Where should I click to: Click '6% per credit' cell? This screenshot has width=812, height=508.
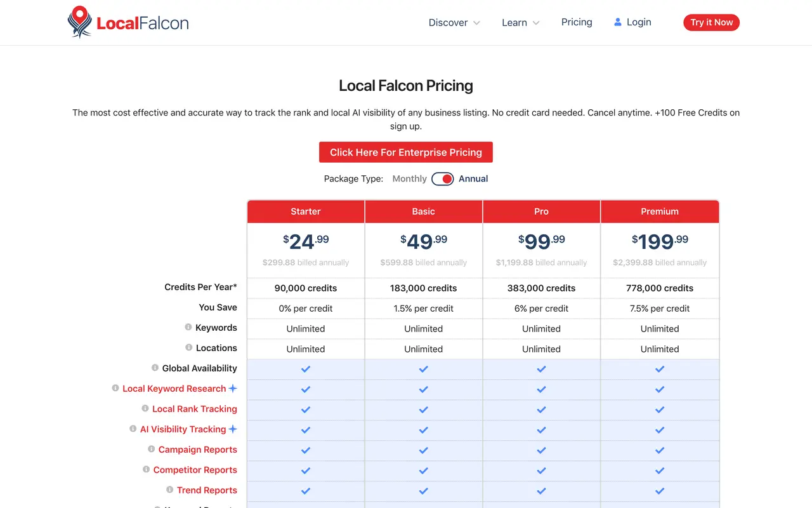point(541,309)
